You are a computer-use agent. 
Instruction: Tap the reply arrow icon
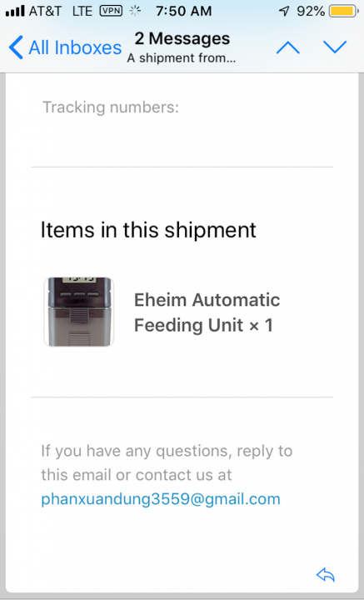(x=326, y=574)
